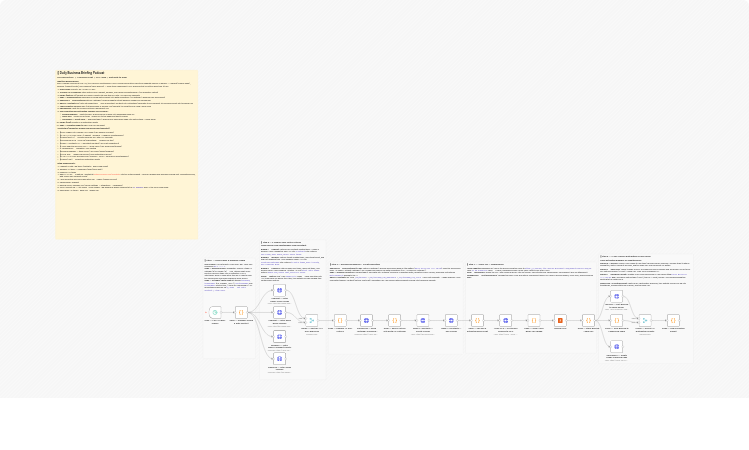The width and height of the screenshot is (749, 450).
Task: Click the code node right after the trigger
Action: [241, 312]
